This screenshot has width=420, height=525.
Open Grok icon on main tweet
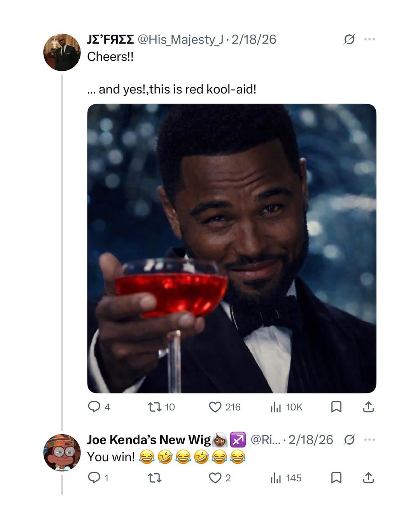click(x=349, y=39)
